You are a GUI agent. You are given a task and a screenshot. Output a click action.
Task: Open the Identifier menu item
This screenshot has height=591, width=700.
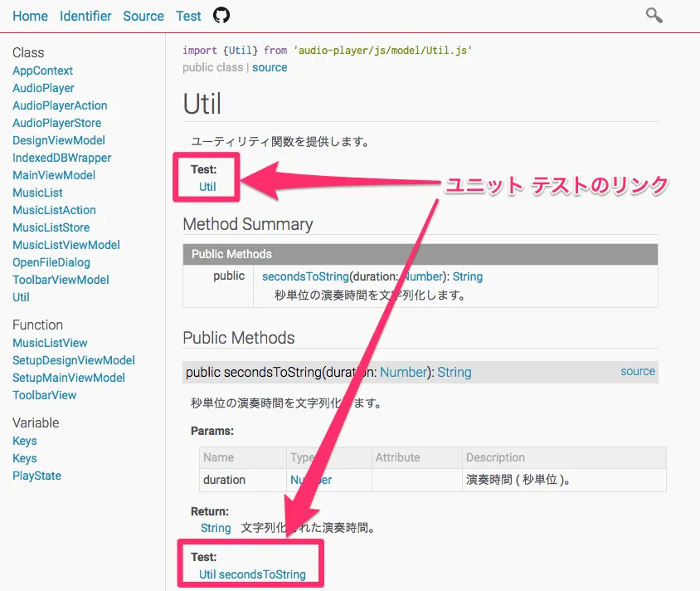pyautogui.click(x=85, y=16)
